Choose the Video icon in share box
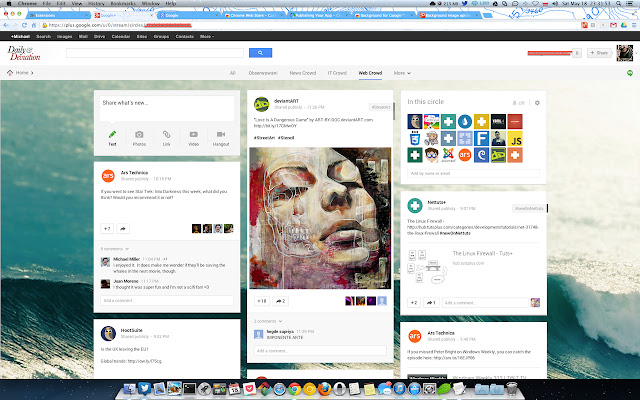 tap(193, 134)
